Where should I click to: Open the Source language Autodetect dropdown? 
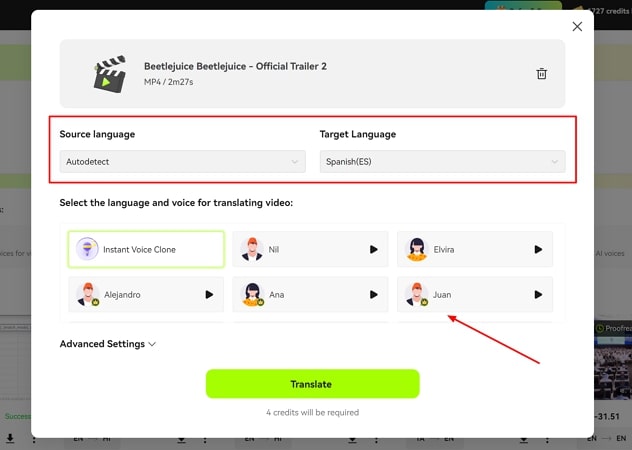pyautogui.click(x=182, y=162)
